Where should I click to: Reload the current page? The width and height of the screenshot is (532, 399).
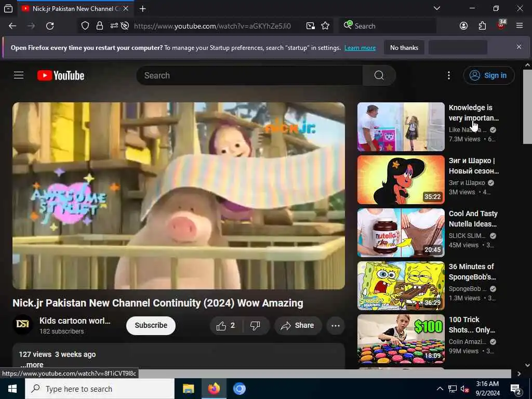tap(50, 26)
